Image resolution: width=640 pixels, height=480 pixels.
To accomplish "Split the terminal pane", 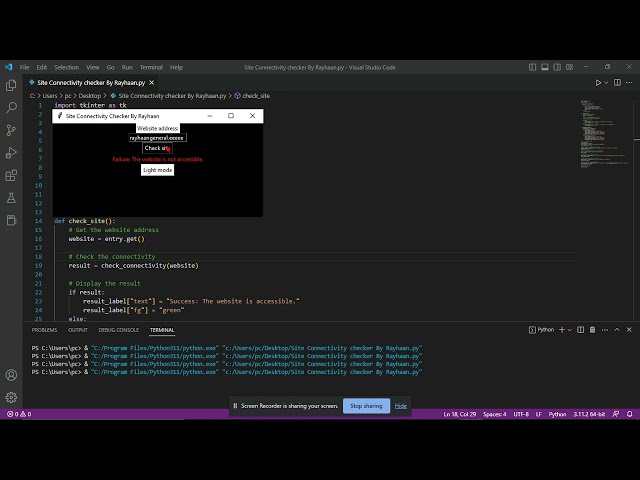I will [x=580, y=330].
